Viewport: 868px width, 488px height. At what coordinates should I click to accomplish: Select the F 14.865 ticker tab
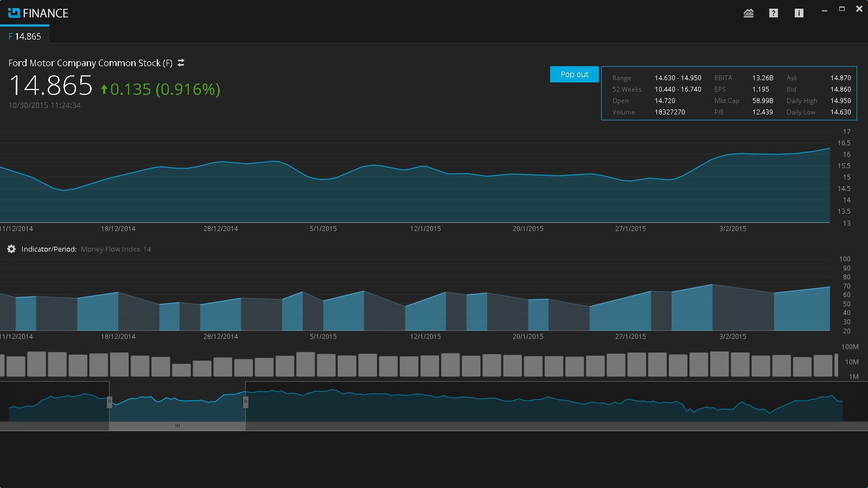(25, 36)
